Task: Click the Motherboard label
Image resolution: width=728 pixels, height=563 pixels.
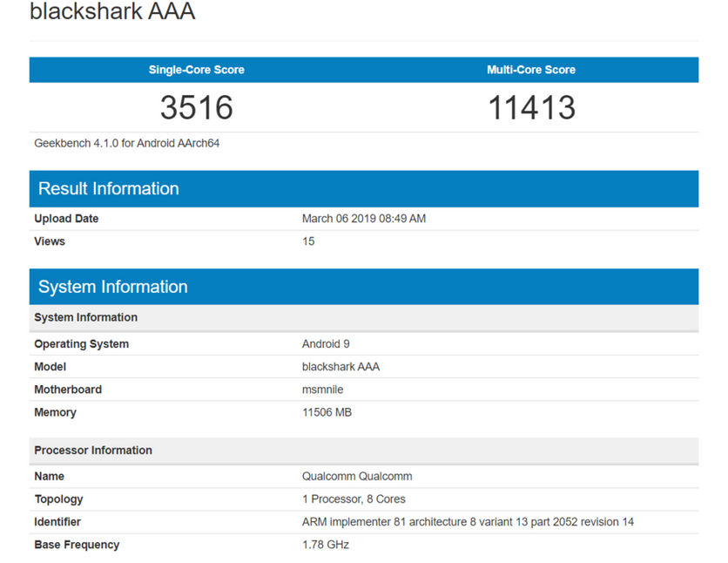Action: coord(68,390)
